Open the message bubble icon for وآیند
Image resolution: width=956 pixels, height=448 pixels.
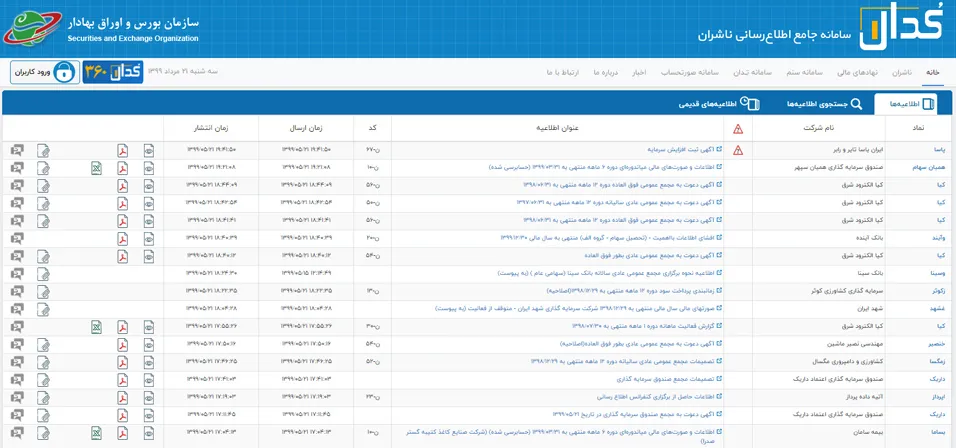16,239
